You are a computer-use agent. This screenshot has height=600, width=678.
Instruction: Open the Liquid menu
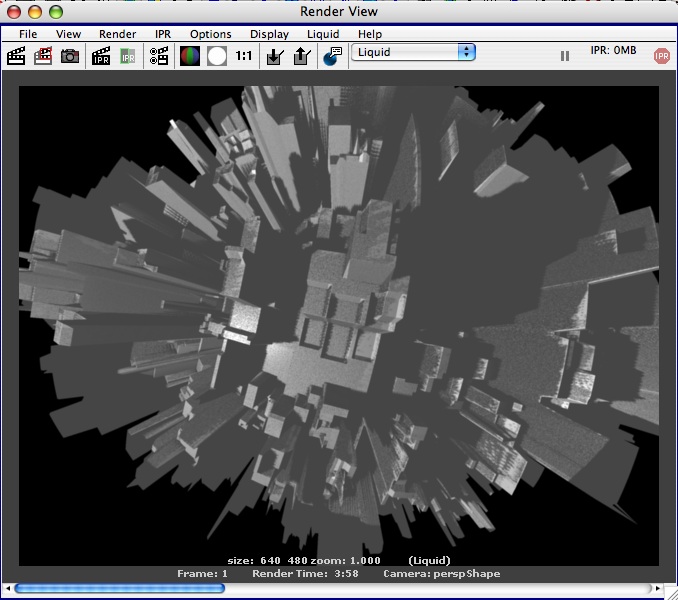[323, 34]
